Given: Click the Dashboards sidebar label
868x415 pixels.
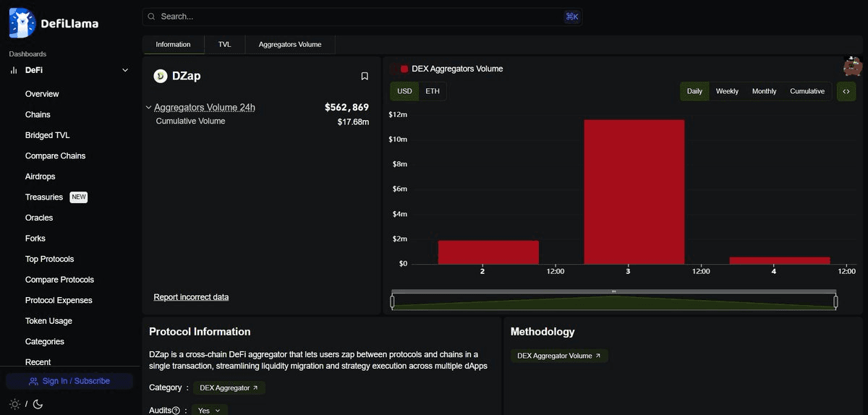Looking at the screenshot, I should click(x=27, y=54).
